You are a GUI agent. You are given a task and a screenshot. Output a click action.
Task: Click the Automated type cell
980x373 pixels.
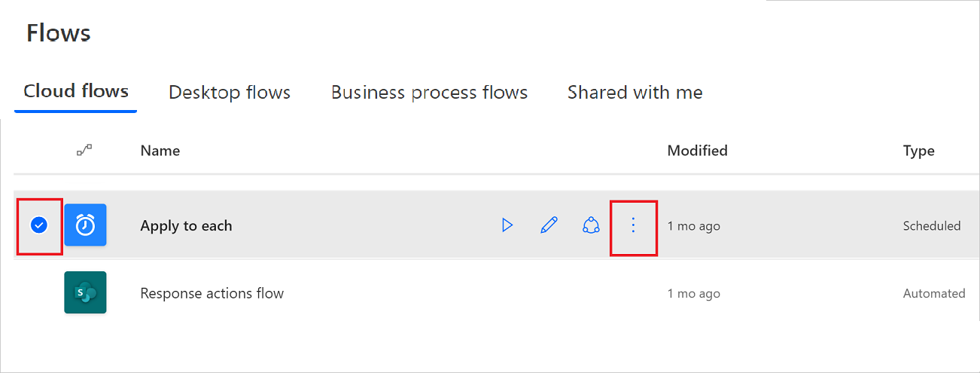click(x=934, y=293)
